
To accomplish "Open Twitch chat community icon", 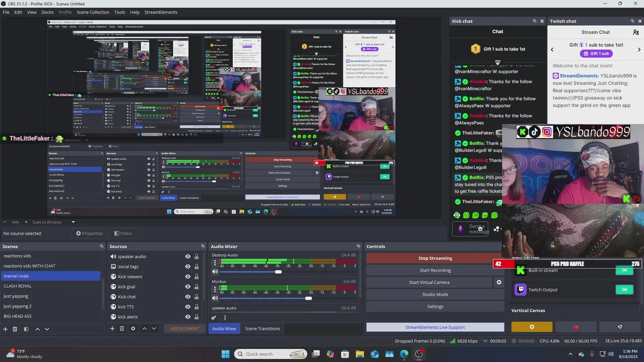I will [x=636, y=32].
